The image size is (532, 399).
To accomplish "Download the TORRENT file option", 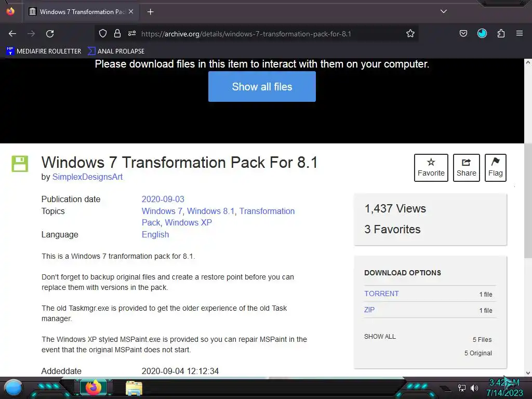I will [x=381, y=294].
